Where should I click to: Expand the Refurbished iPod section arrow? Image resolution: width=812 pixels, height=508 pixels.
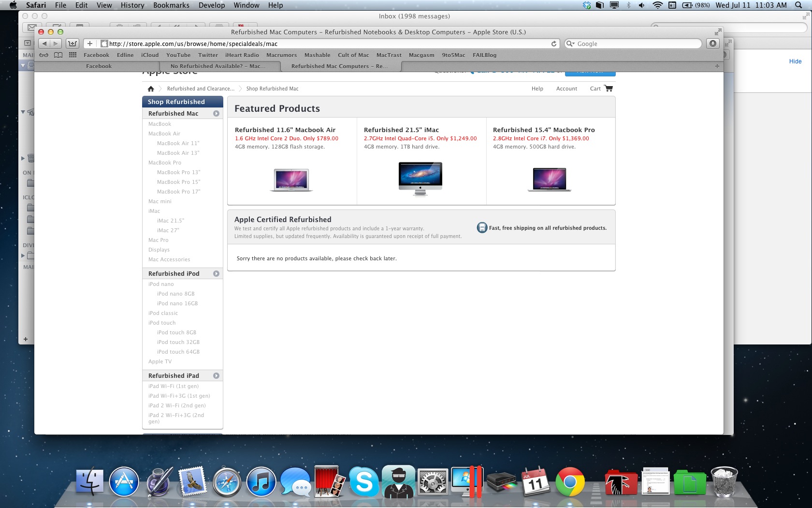[216, 273]
